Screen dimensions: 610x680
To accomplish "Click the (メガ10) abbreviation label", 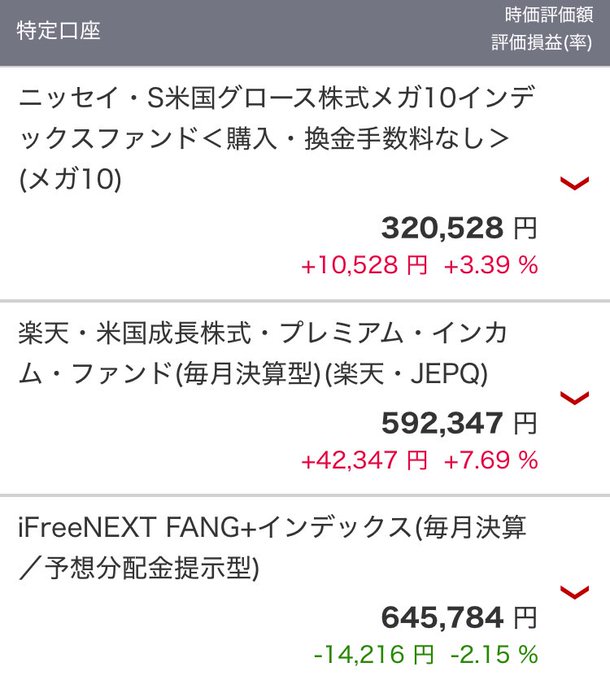I will pos(70,179).
